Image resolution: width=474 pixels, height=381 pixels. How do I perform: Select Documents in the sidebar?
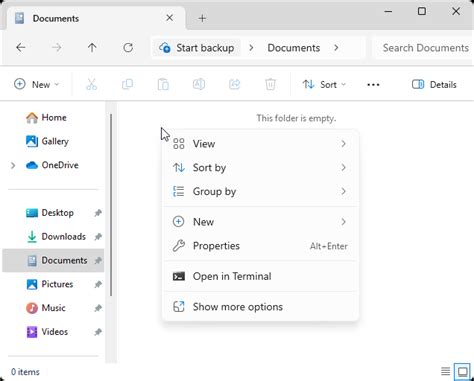53,260
